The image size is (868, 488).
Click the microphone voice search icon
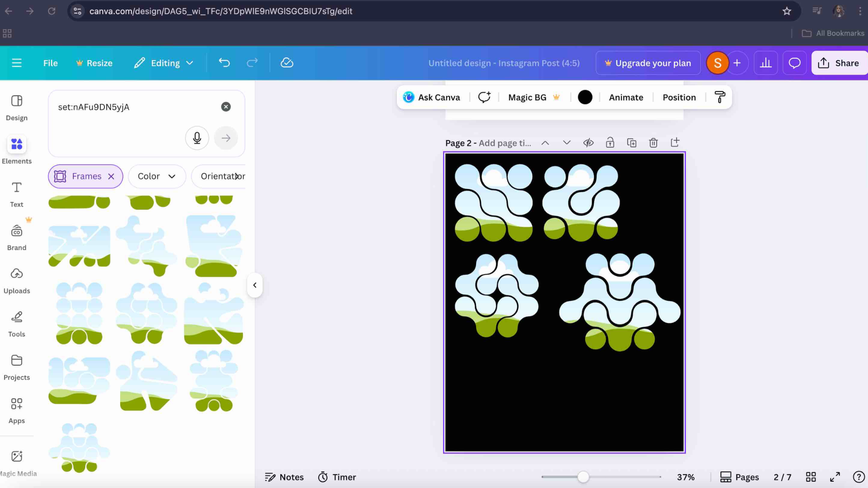(197, 138)
